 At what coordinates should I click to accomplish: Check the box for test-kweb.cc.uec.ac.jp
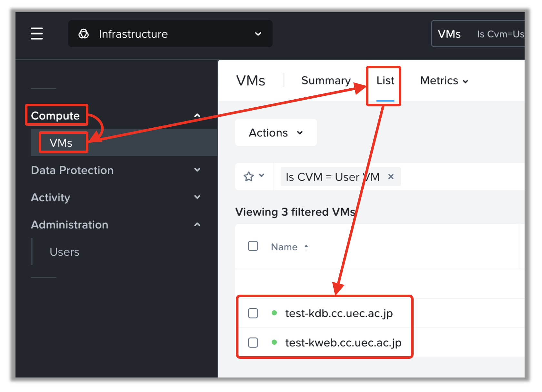click(x=253, y=342)
